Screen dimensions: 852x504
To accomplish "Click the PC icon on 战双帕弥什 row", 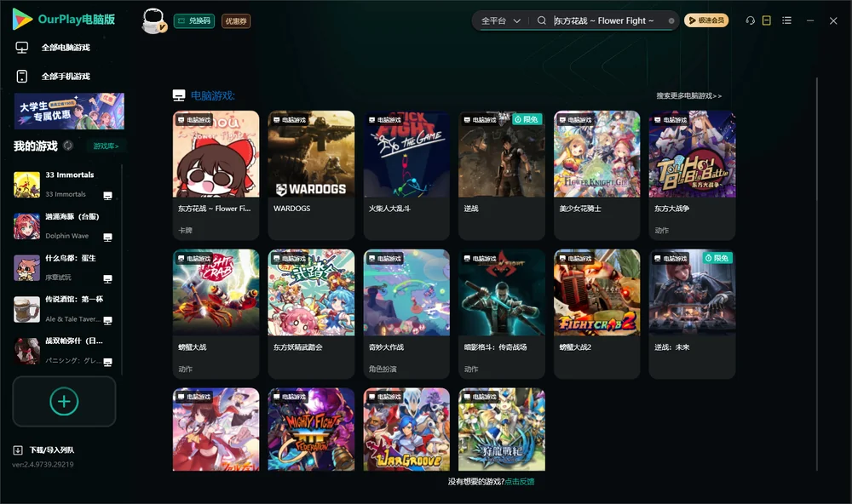I will click(x=107, y=363).
